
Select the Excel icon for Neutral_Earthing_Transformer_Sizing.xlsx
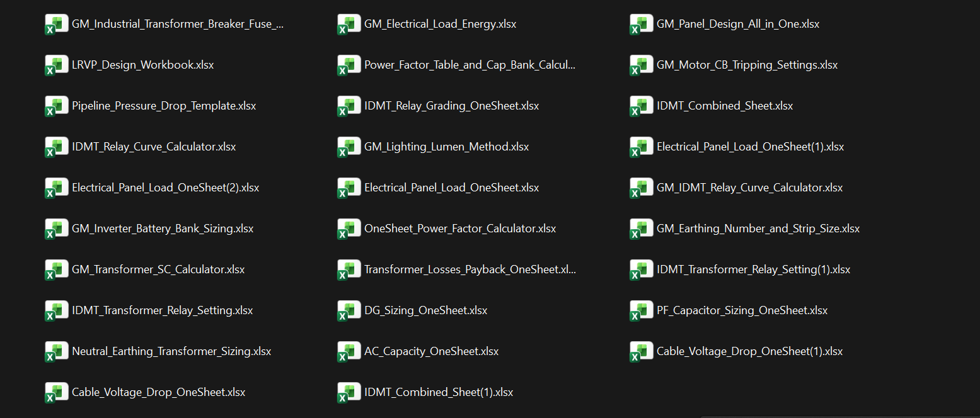point(56,351)
